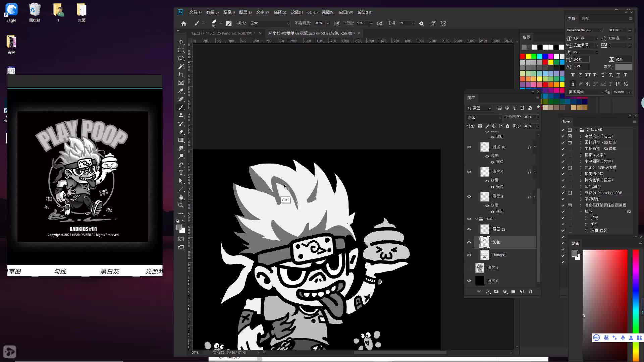Show hidden layer 图层 1
Image resolution: width=644 pixels, height=362 pixels.
coord(469,268)
